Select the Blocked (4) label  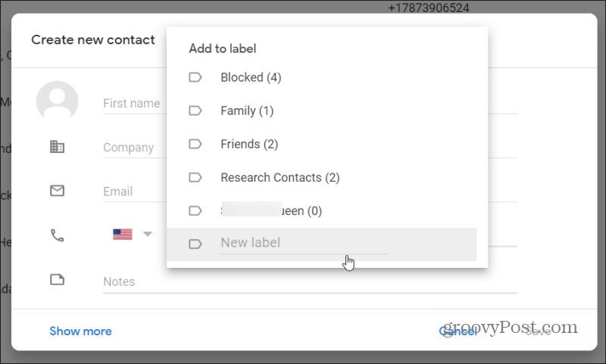pyautogui.click(x=251, y=77)
